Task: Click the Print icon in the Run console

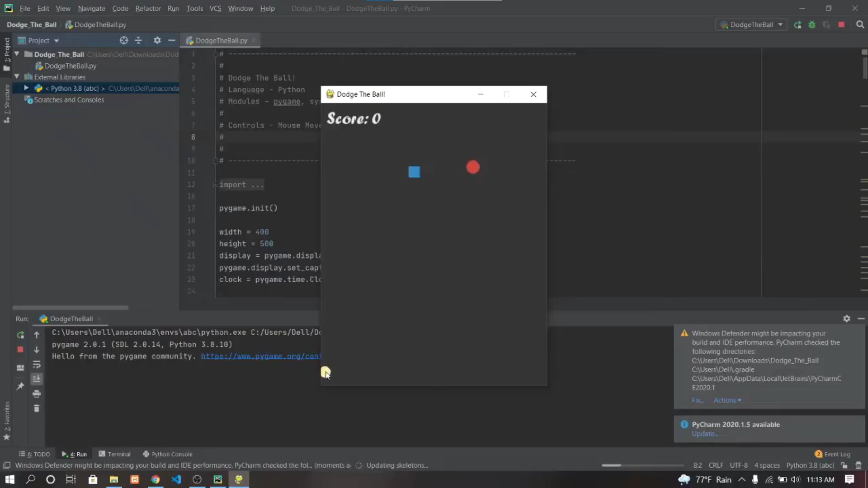Action: click(37, 394)
